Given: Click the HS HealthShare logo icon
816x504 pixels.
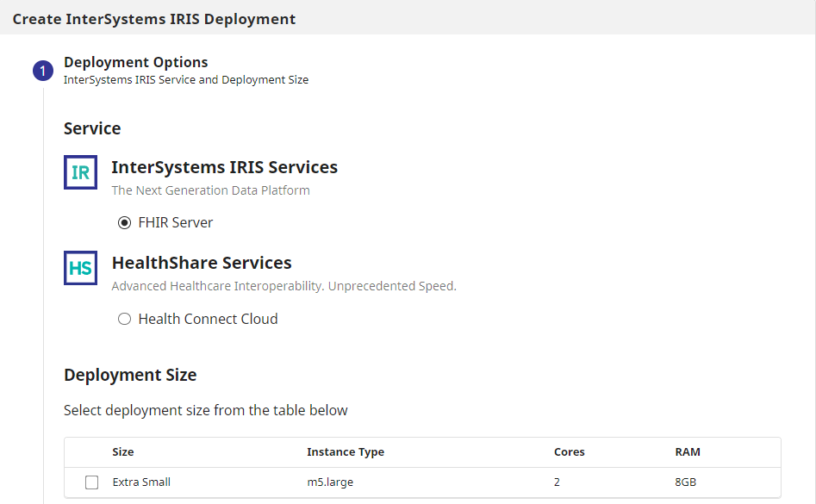Looking at the screenshot, I should tap(80, 268).
